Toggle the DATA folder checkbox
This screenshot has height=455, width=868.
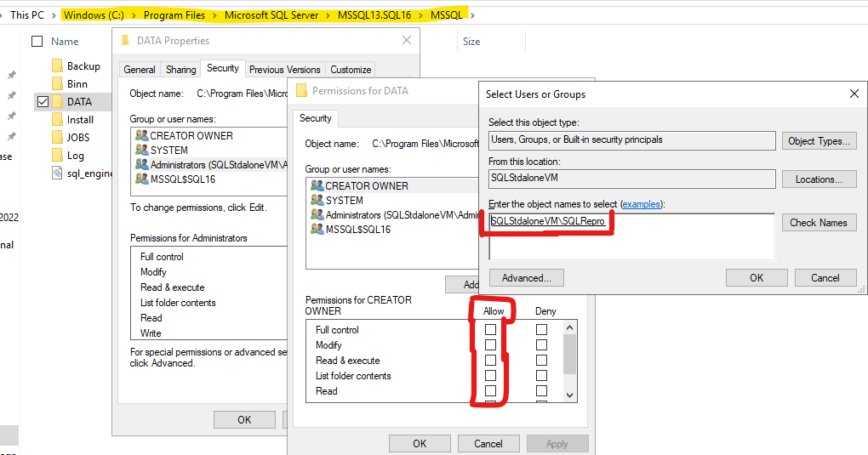(x=43, y=101)
